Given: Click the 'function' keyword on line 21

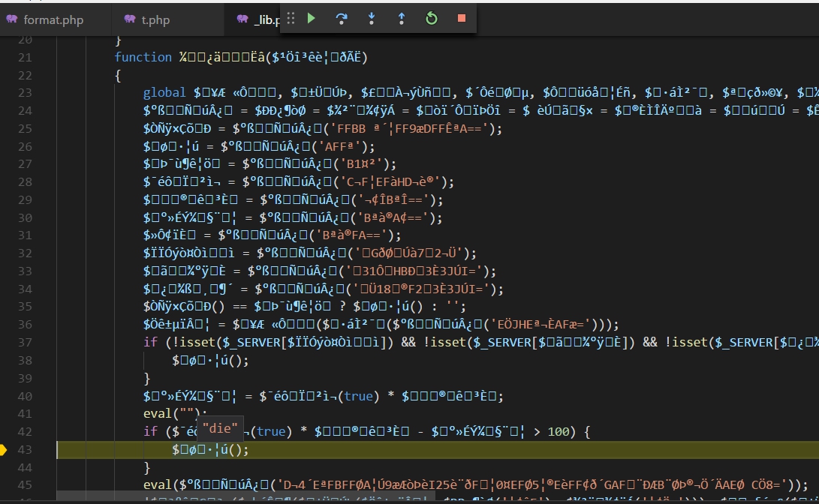Looking at the screenshot, I should coord(143,58).
